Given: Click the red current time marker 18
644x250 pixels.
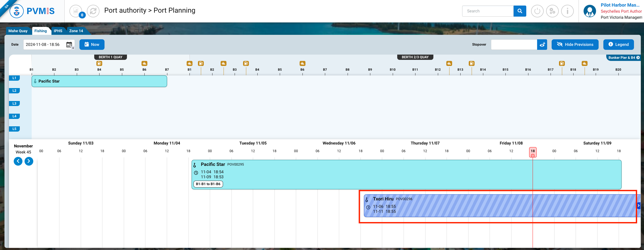Looking at the screenshot, I should [x=533, y=151].
